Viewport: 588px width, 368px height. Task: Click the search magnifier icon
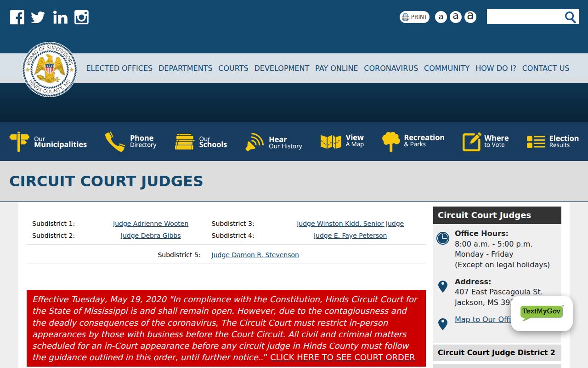click(x=570, y=17)
